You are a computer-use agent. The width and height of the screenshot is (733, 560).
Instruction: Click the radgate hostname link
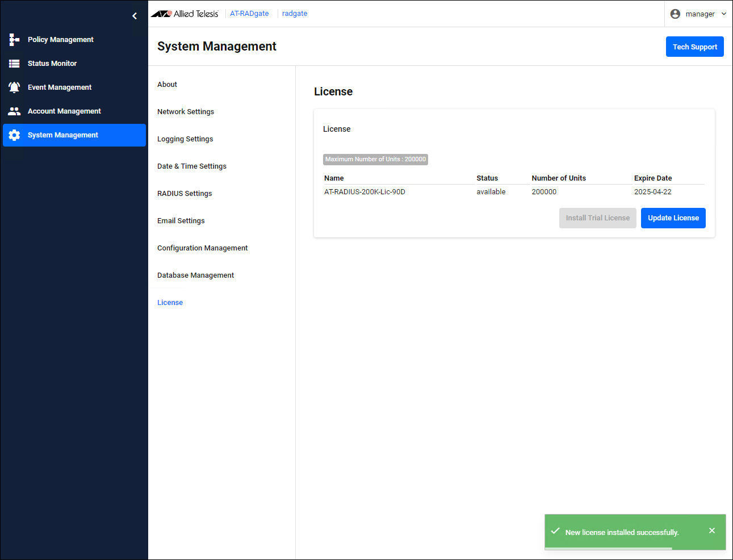coord(295,14)
